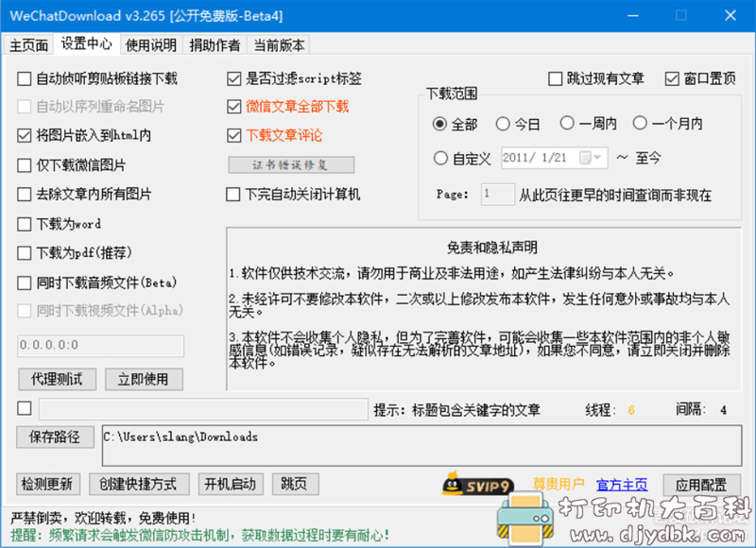The image size is (756, 548).
Task: Toggle 窗口置顶 checkbox
Action: 672,78
